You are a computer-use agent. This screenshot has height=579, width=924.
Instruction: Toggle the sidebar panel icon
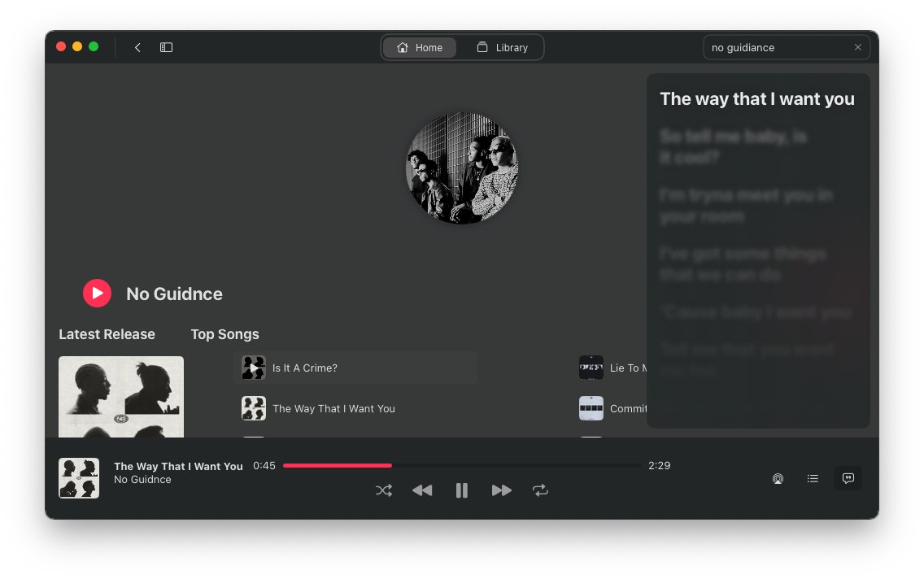(166, 48)
